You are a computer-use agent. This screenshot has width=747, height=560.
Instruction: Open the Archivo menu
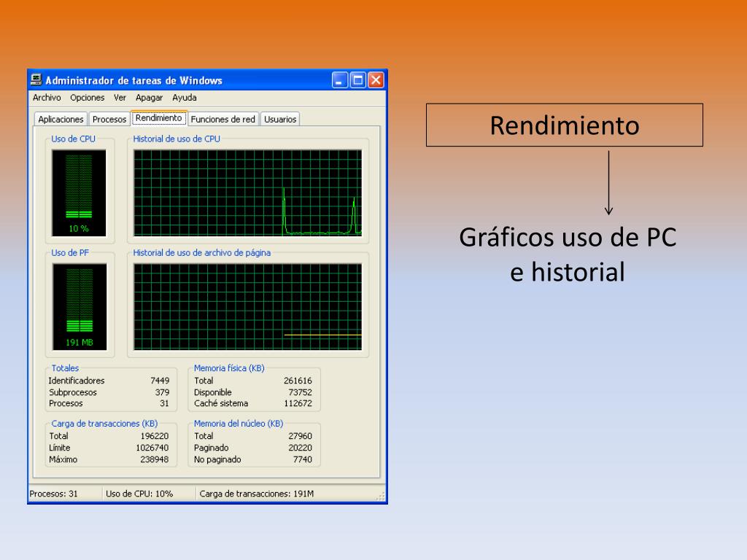point(47,98)
